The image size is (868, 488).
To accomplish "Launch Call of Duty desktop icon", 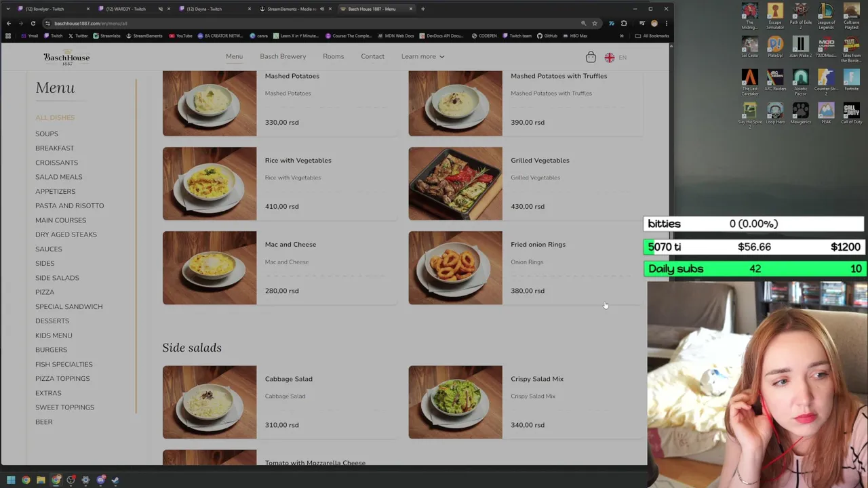I will tap(852, 113).
